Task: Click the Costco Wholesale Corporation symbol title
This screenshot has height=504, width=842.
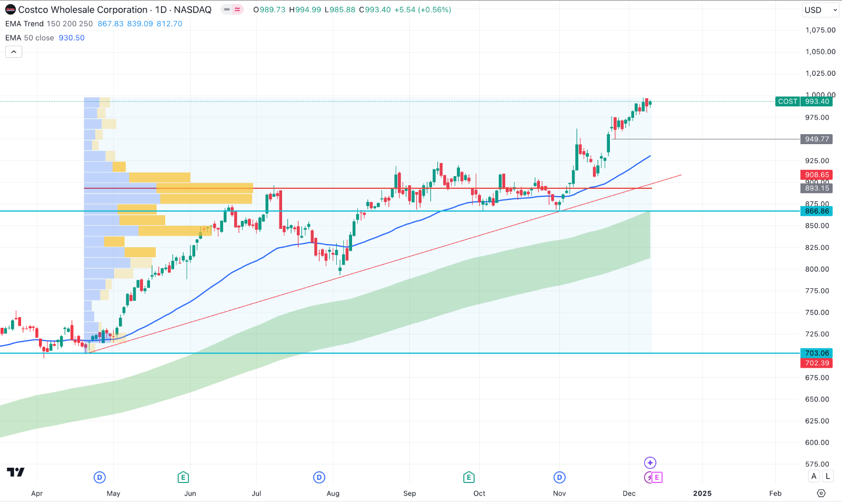Action: [83, 9]
